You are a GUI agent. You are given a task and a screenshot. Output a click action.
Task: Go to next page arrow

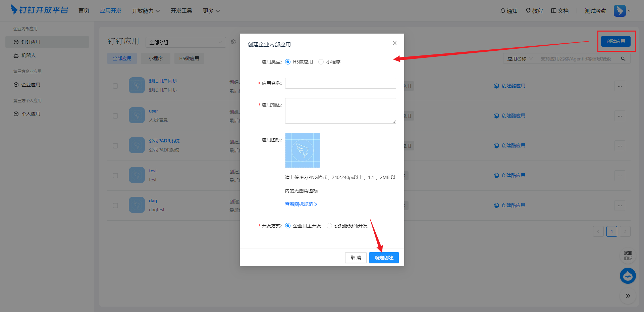625,231
